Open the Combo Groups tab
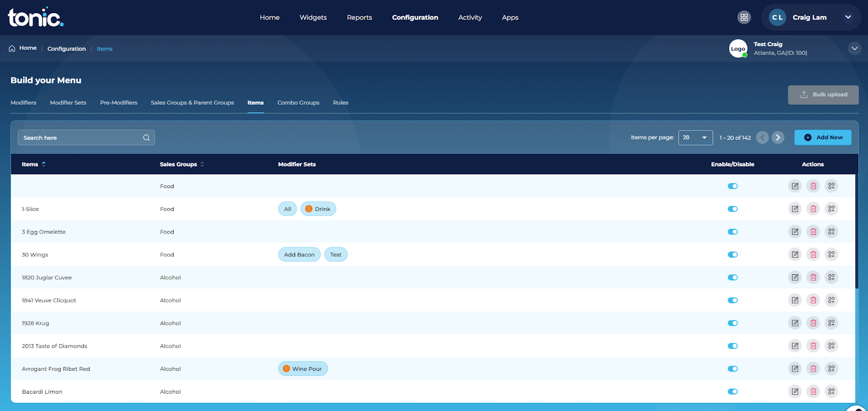 pyautogui.click(x=298, y=102)
